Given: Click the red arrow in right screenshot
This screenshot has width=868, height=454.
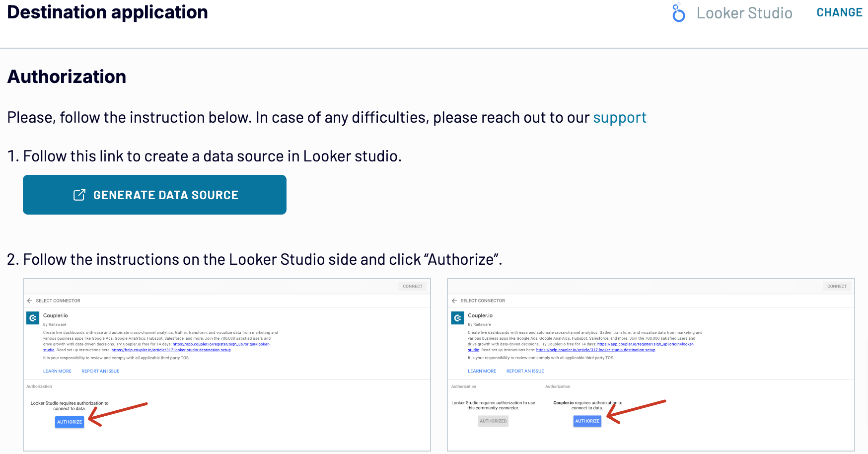Looking at the screenshot, I should pyautogui.click(x=636, y=412).
